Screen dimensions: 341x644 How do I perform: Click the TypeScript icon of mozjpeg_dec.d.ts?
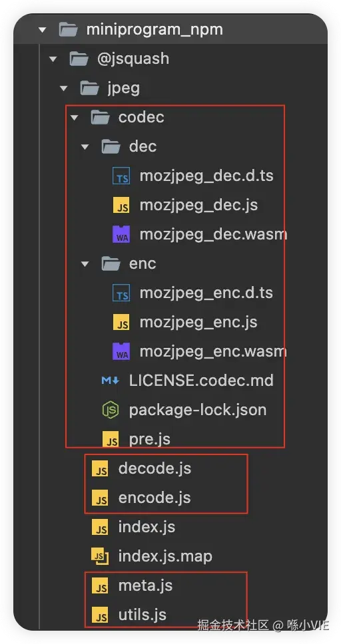tap(121, 176)
